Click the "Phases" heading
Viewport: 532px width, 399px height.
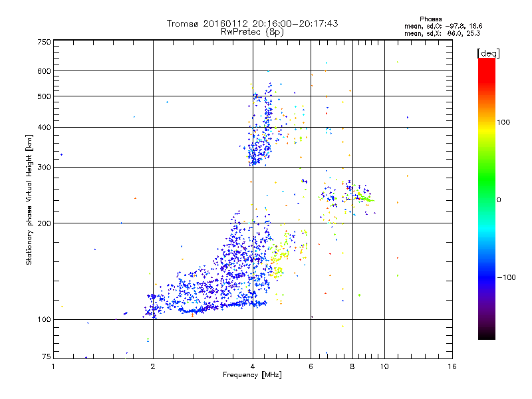click(430, 19)
